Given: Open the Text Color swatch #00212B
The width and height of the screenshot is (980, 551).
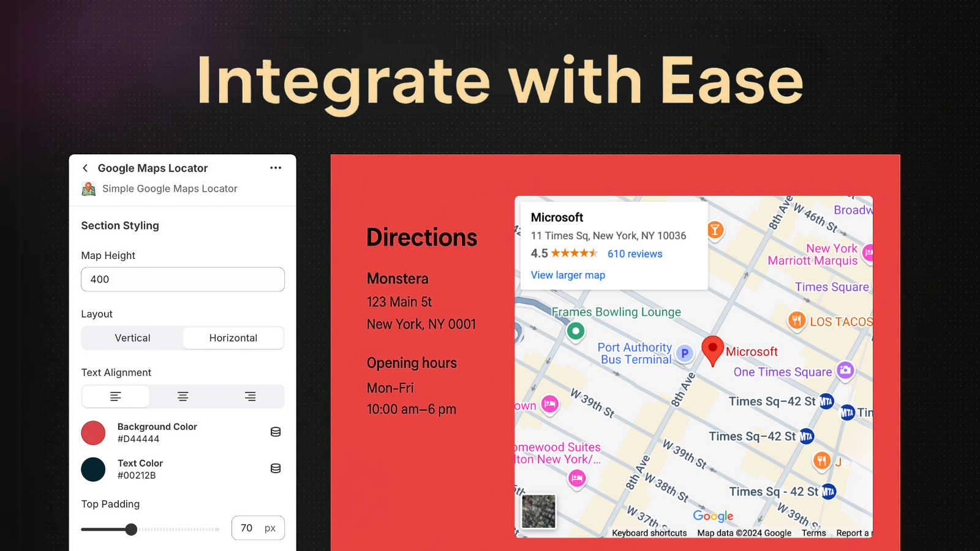Looking at the screenshot, I should [x=94, y=470].
